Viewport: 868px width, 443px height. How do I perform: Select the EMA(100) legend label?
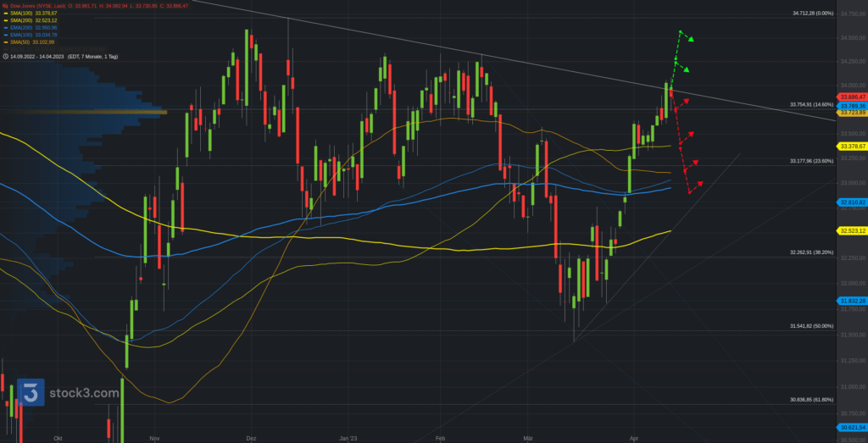(21, 35)
